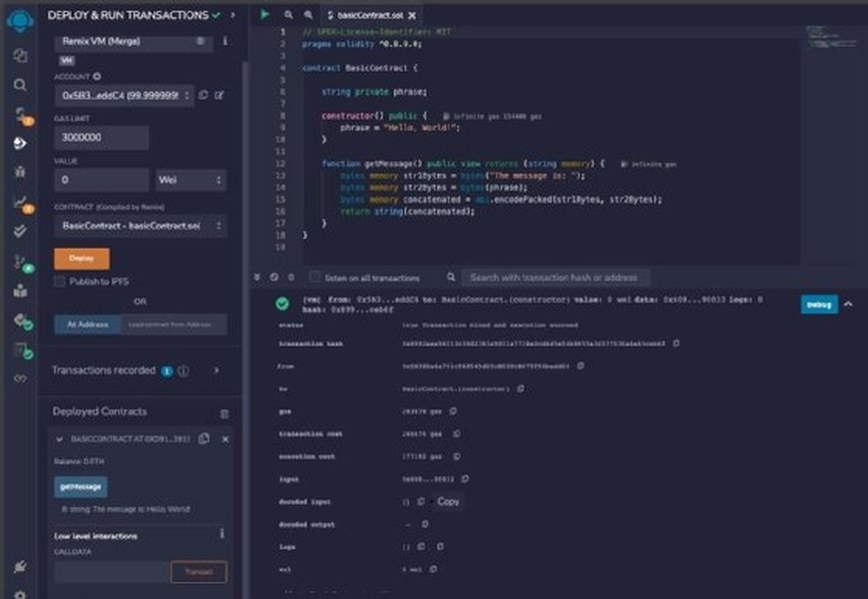Open the static analysis chart sidebar icon
The image size is (868, 599).
[x=21, y=203]
